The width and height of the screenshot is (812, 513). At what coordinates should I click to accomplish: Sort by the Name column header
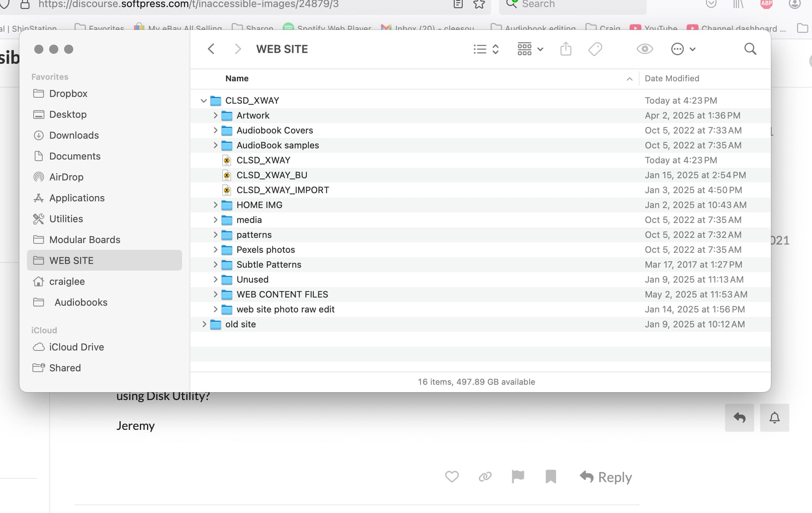pos(237,79)
